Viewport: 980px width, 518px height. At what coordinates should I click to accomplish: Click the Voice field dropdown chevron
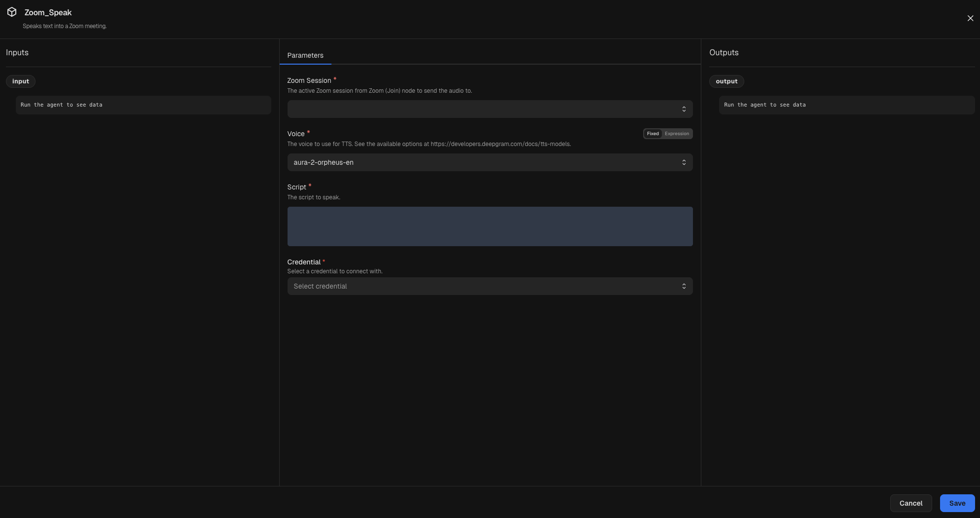(x=684, y=162)
